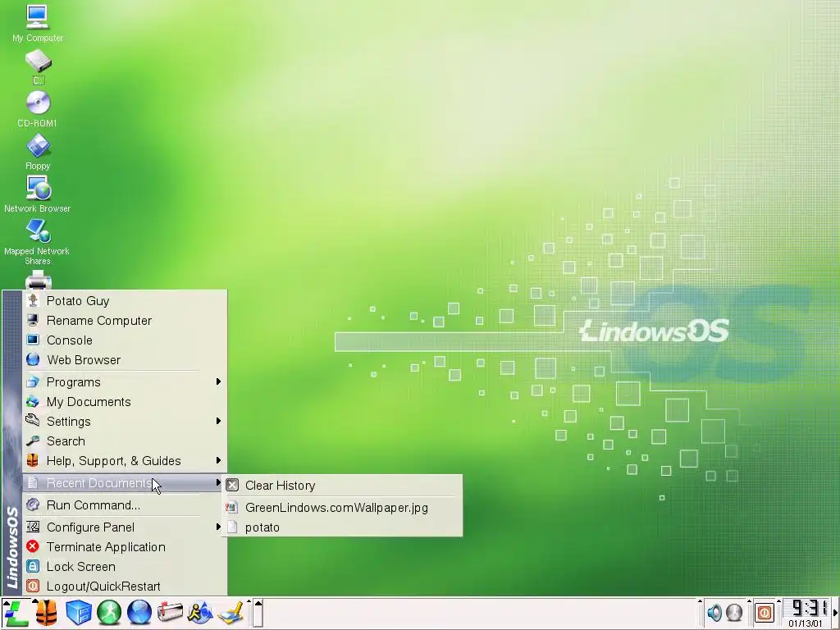Select Potato Guy in launch menu

click(x=125, y=301)
